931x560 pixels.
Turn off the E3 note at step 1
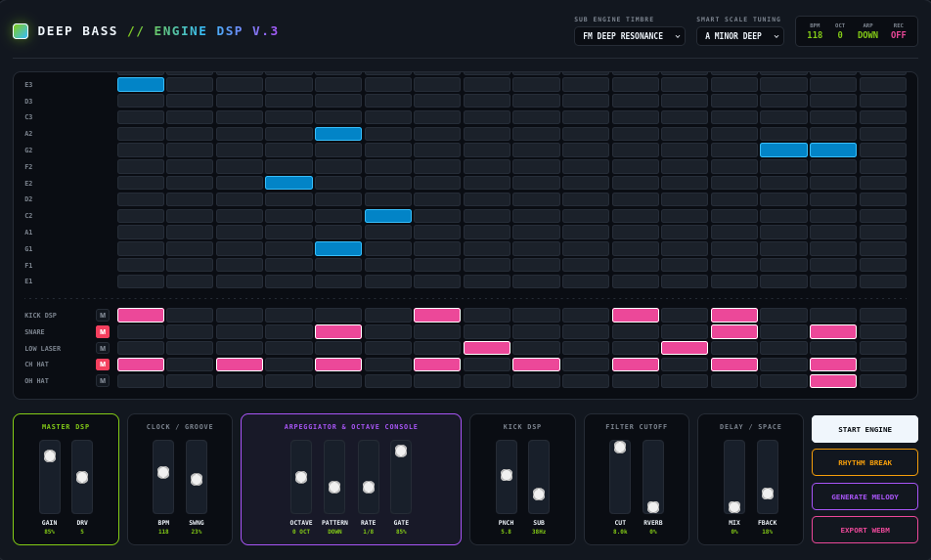click(x=141, y=84)
